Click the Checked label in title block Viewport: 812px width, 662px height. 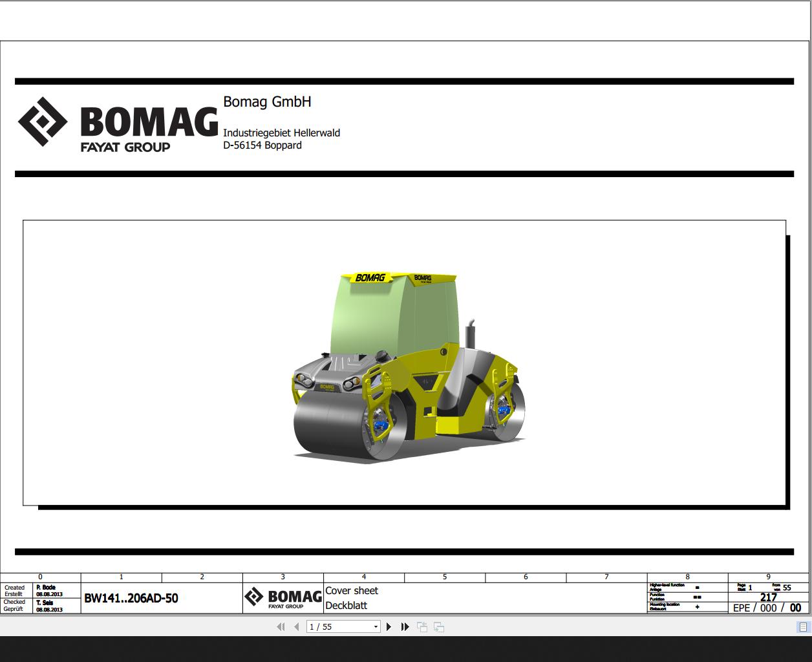tap(14, 602)
